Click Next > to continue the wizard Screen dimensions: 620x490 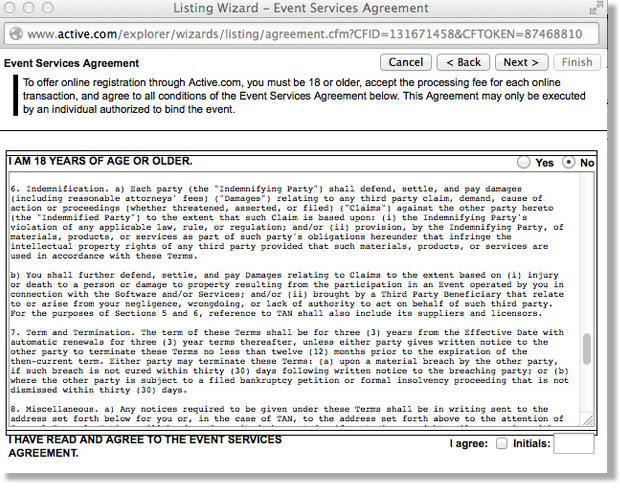click(x=521, y=62)
